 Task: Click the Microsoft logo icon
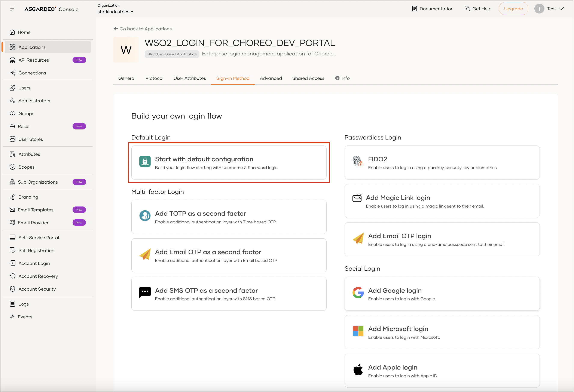358,331
